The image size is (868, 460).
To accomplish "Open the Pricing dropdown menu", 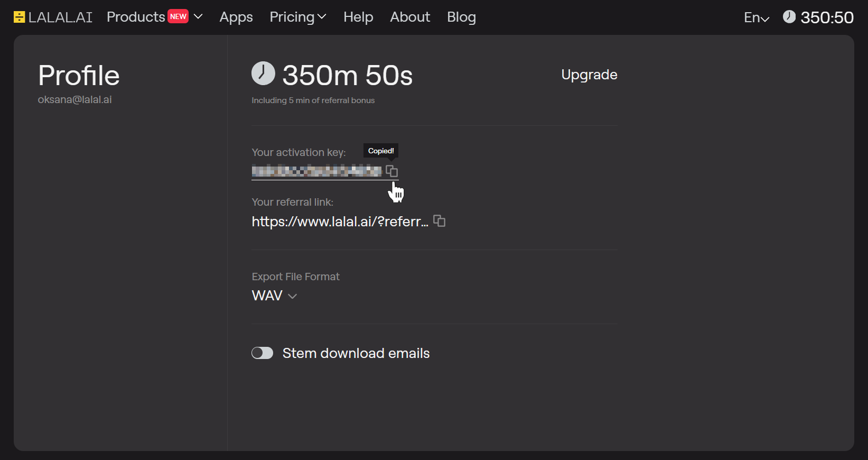I will click(x=297, y=17).
